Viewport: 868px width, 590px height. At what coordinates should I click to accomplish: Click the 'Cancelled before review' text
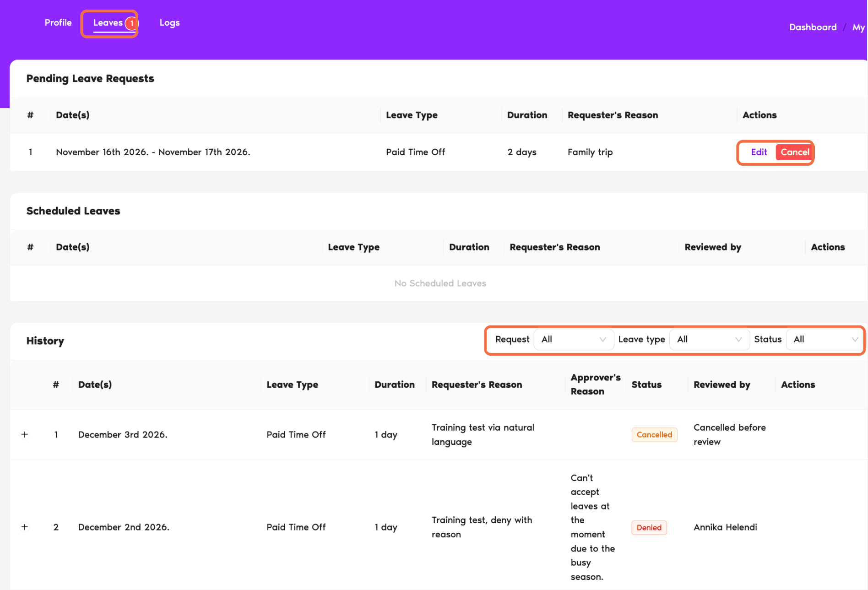(x=729, y=434)
